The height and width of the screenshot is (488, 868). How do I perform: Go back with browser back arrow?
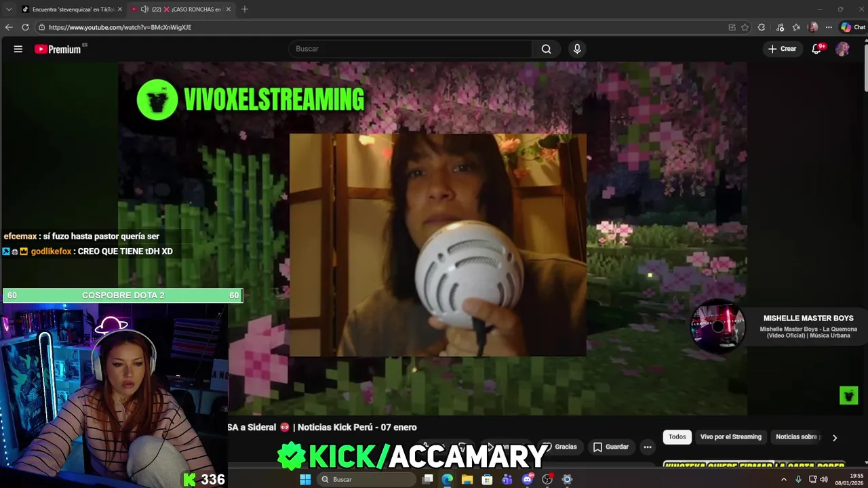[9, 27]
